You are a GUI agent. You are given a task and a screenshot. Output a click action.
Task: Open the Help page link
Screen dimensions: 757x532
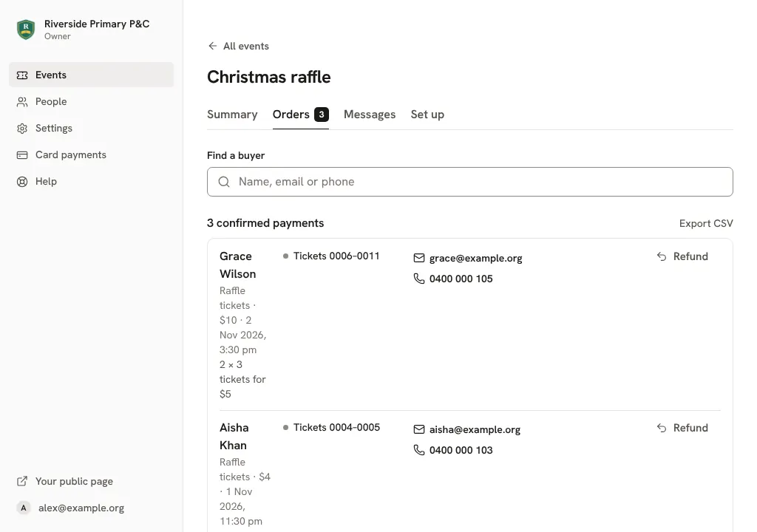pyautogui.click(x=91, y=182)
